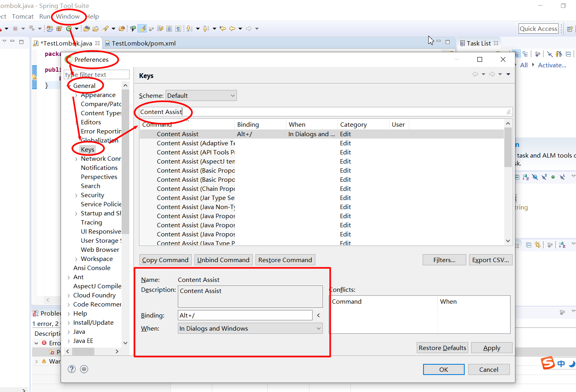Viewport: 576px width, 392px height.
Task: Expand the Workspace tree node
Action: pos(76,259)
